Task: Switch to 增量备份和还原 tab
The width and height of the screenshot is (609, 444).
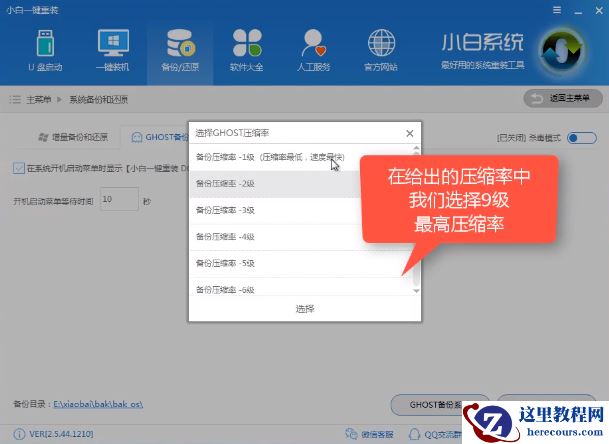Action: (x=74, y=137)
